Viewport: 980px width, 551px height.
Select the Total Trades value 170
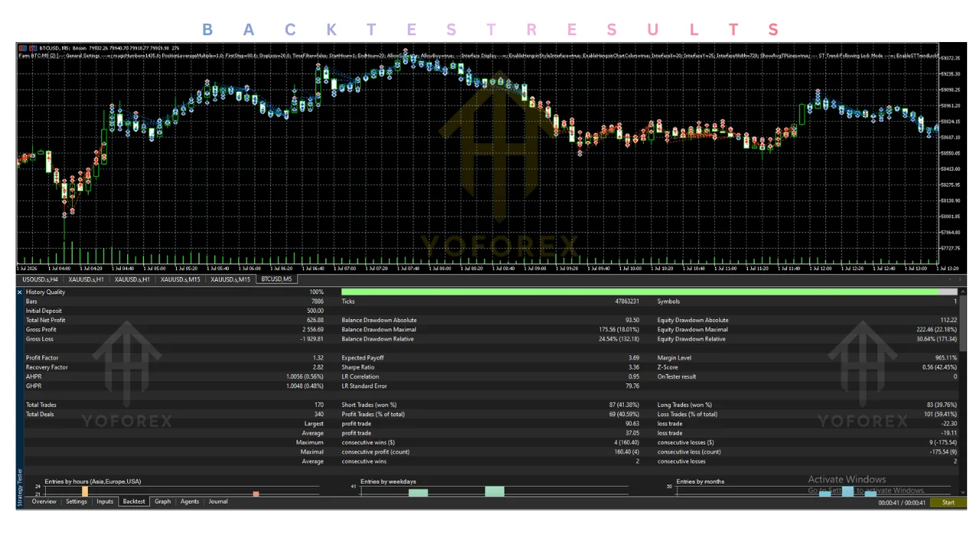point(319,405)
